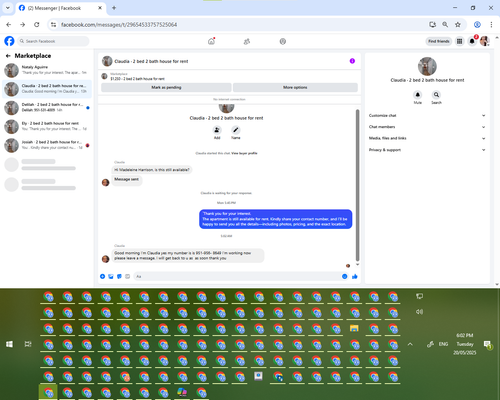Jump to latest message down arrow
This screenshot has height=400, width=500.
tap(358, 264)
